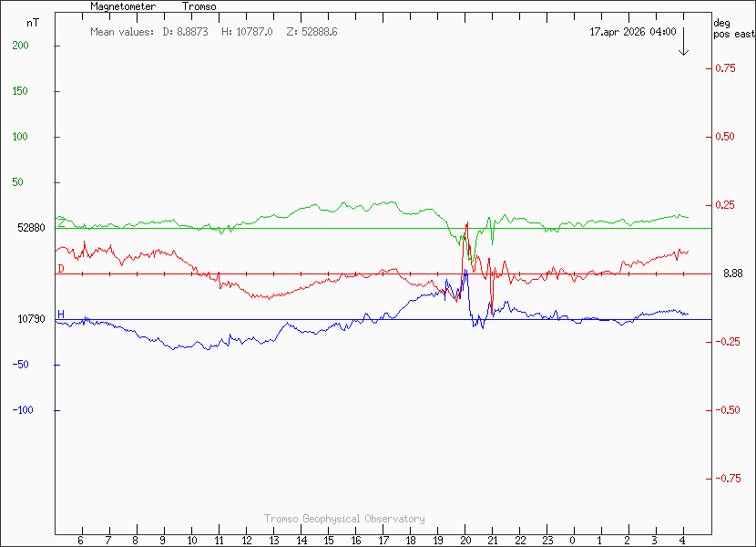Screen dimensions: 756x547
Task: Click the red 0.75 tick on right axis
Action: point(725,68)
